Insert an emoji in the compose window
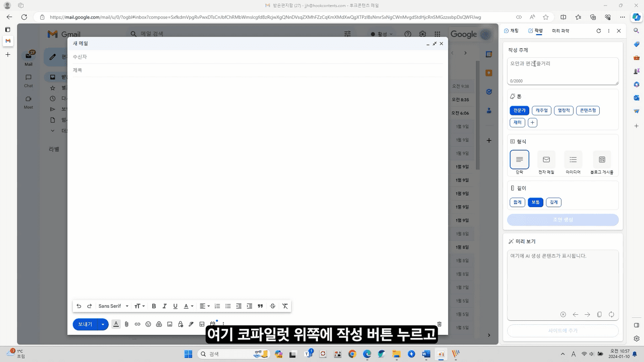Viewport: 644px width, 362px height. coord(148,324)
